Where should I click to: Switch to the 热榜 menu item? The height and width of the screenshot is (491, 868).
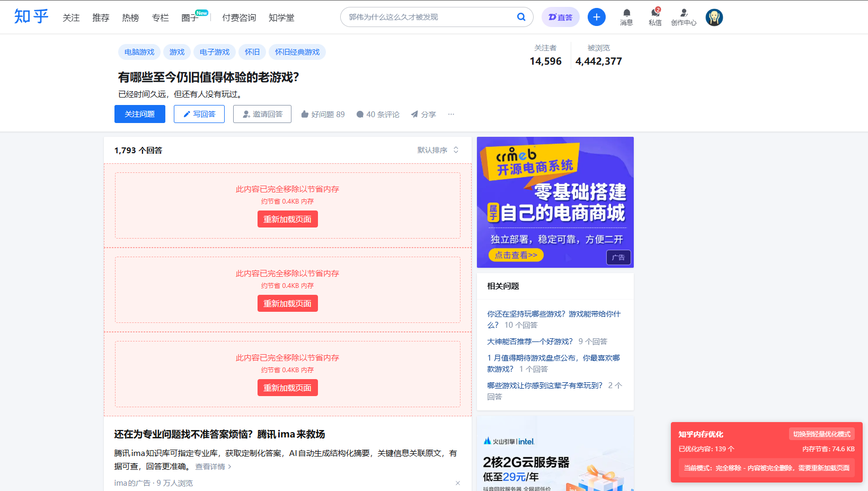coord(130,17)
